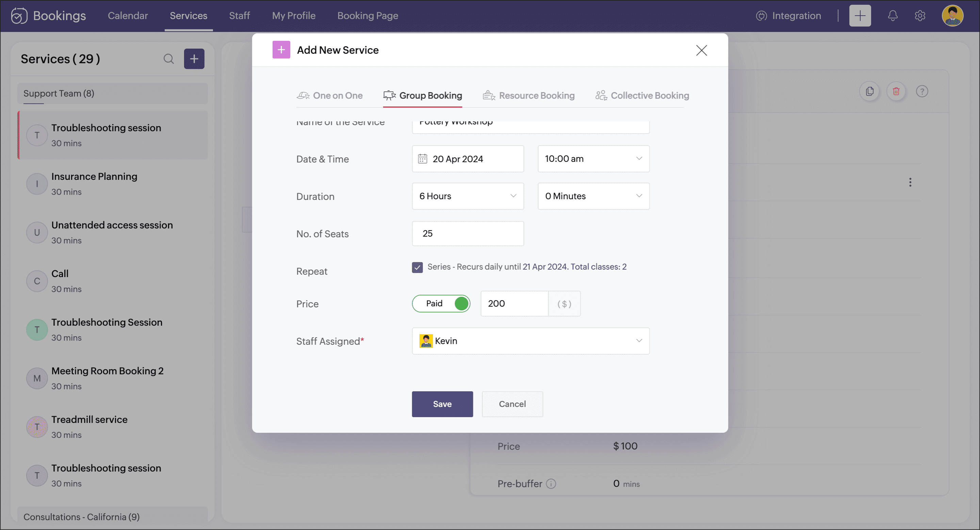980x530 pixels.
Task: Close the Add New Service dialog
Action: pyautogui.click(x=702, y=50)
